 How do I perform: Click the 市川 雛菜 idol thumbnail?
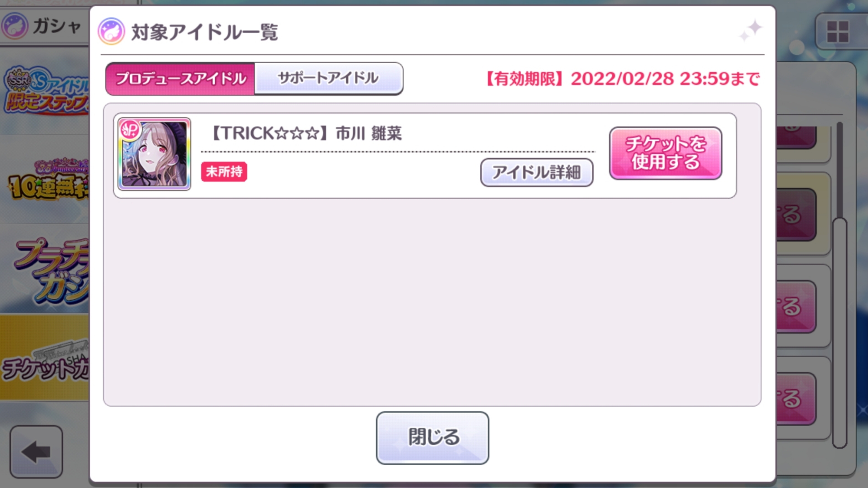click(154, 154)
